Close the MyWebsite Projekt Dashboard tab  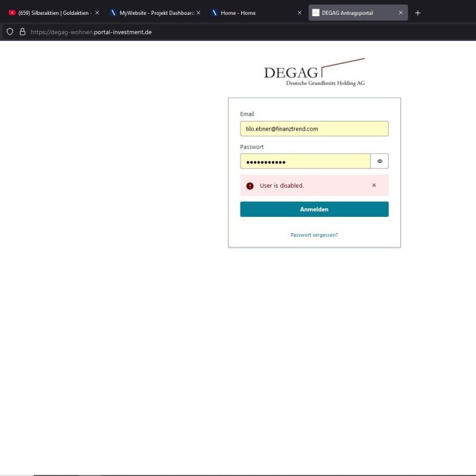(x=198, y=13)
